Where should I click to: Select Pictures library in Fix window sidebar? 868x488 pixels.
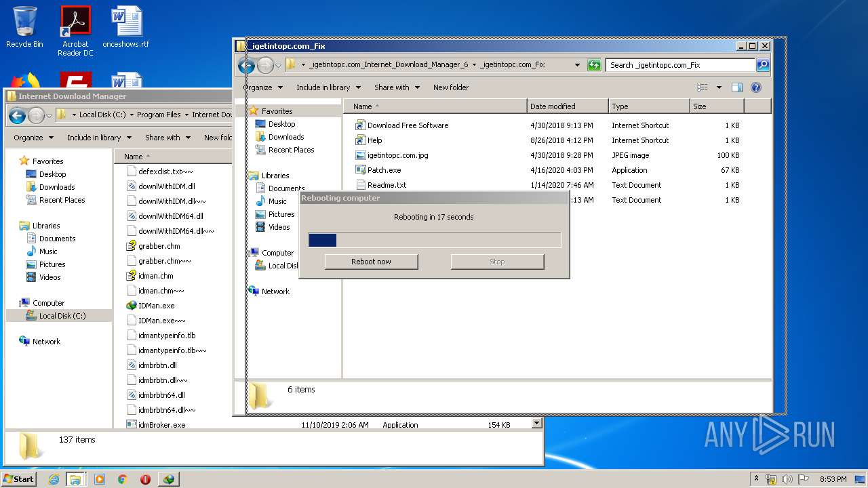[x=275, y=214]
